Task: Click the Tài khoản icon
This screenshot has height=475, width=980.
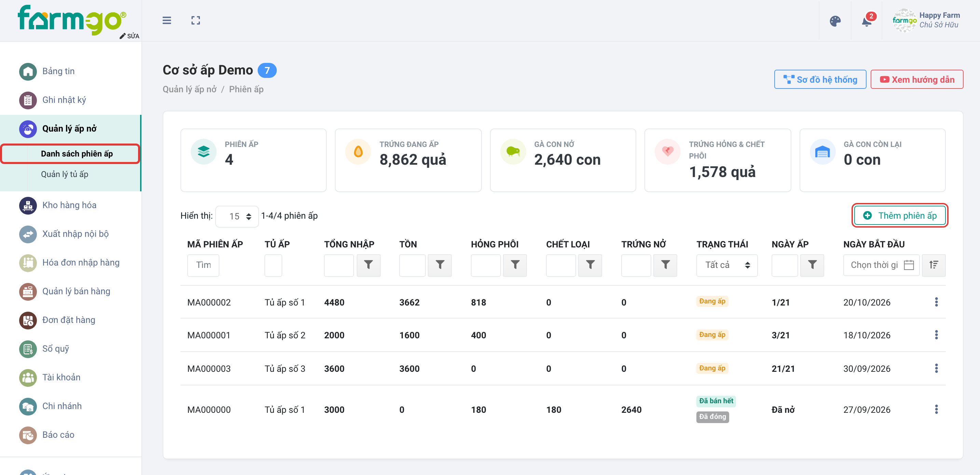Action: coord(28,378)
